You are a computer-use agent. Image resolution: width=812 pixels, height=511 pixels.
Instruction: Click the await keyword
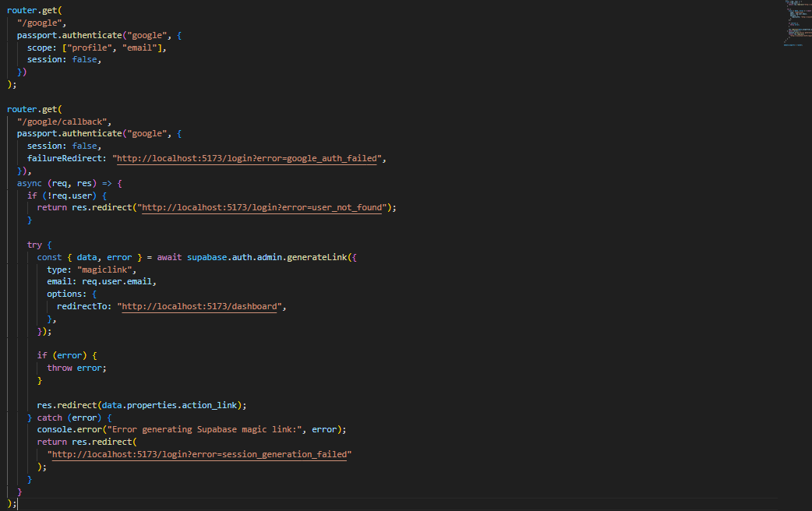click(x=169, y=257)
